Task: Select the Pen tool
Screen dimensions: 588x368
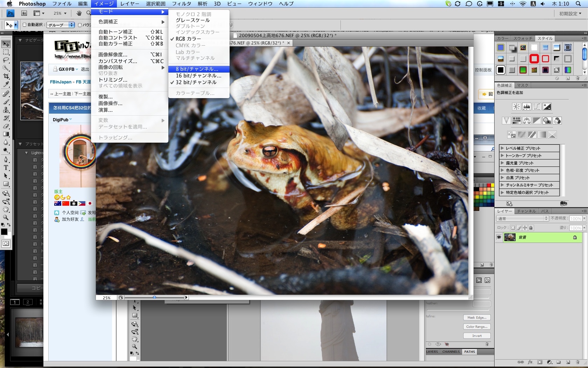Action: [x=6, y=159]
